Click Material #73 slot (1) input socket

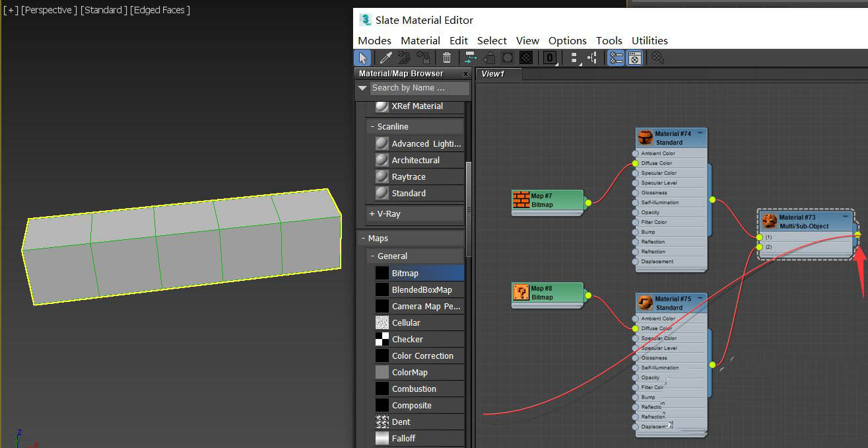tap(760, 237)
